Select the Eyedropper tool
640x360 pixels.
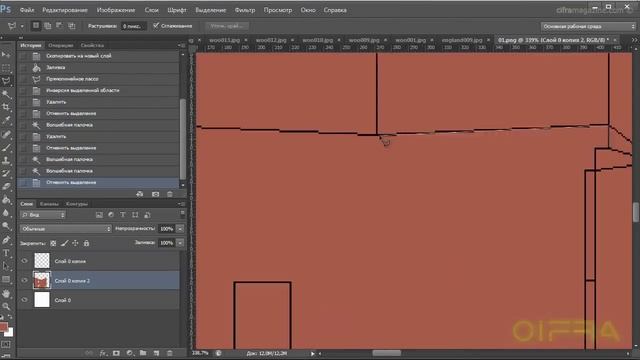[x=6, y=120]
